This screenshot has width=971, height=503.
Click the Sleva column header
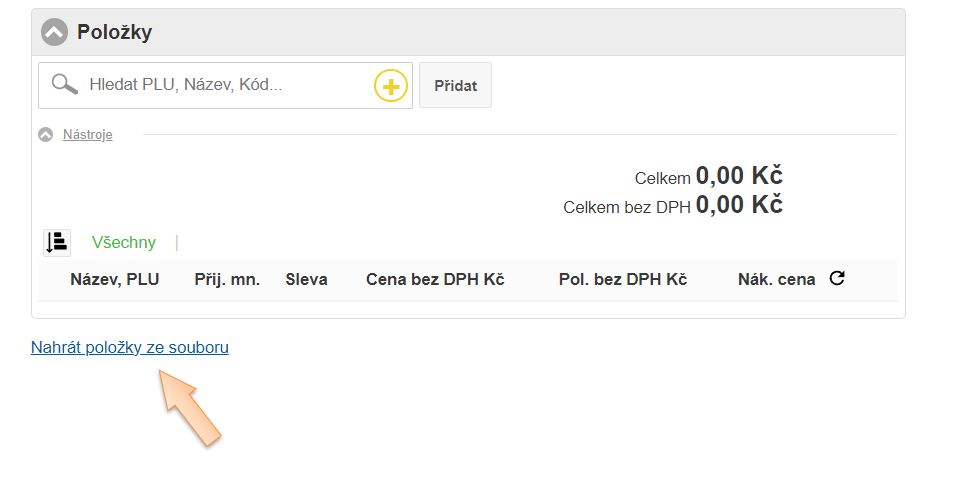pos(306,279)
